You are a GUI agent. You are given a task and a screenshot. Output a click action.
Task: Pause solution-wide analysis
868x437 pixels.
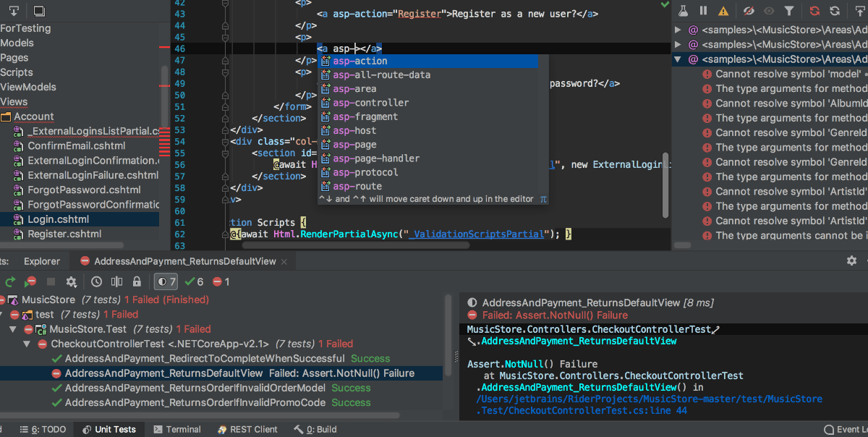pyautogui.click(x=703, y=11)
